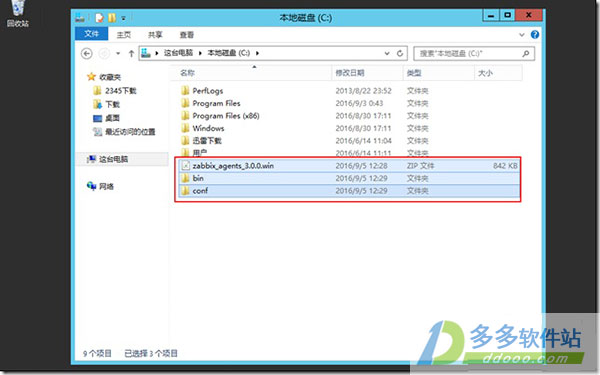
Task: Switch to the 查看 ribbon tab
Action: point(187,35)
